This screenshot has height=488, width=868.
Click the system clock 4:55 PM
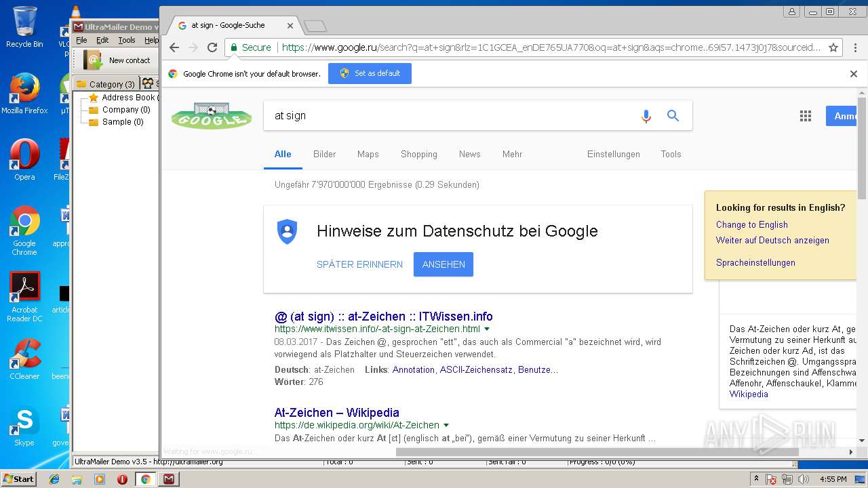pyautogui.click(x=833, y=479)
